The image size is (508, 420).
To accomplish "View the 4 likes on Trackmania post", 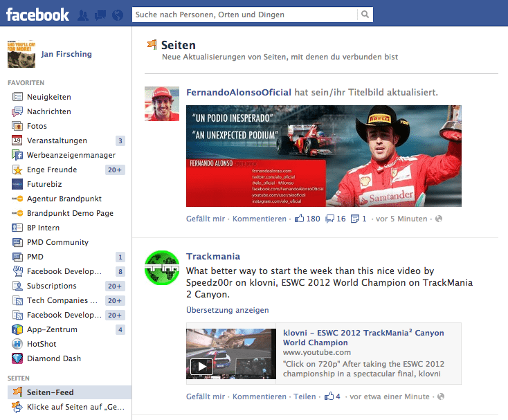I will [332, 396].
